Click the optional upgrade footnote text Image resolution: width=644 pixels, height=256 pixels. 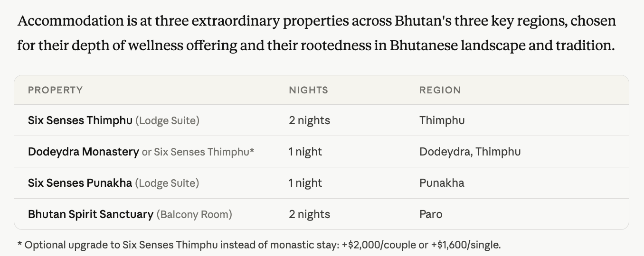coord(259,245)
